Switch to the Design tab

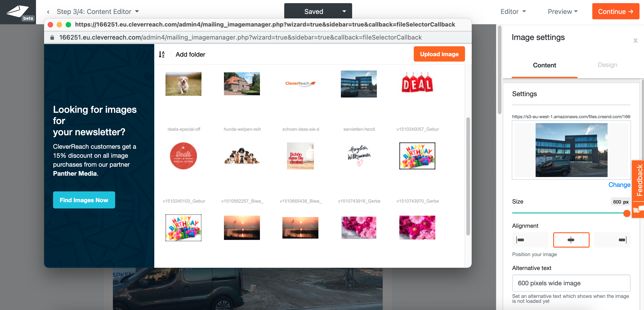(x=607, y=65)
